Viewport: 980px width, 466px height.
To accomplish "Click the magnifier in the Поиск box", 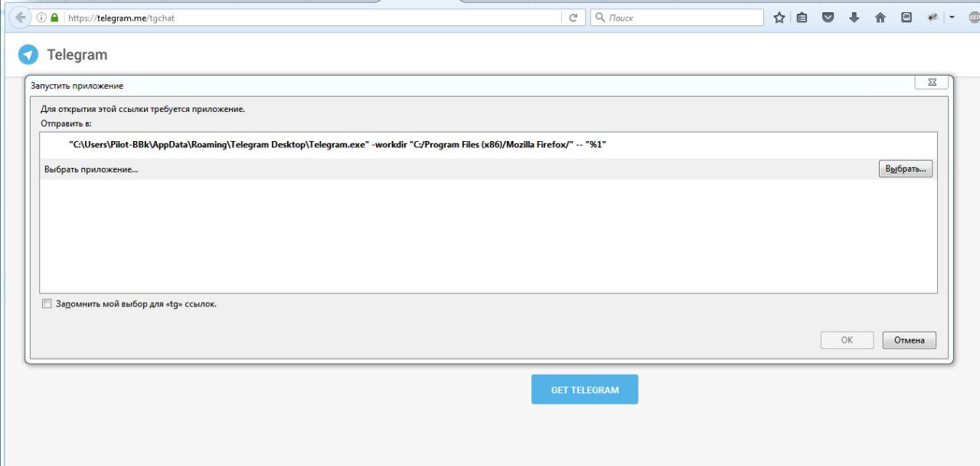I will (x=600, y=18).
